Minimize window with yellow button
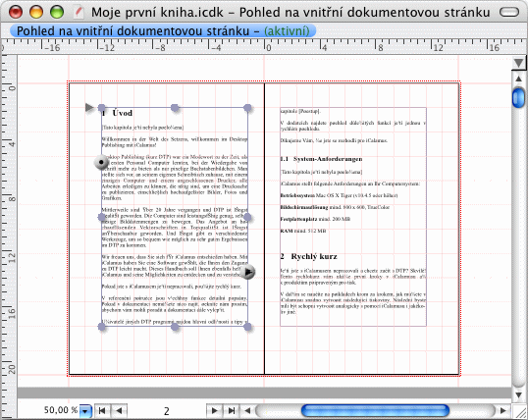The height and width of the screenshot is (420, 528). [x=36, y=12]
